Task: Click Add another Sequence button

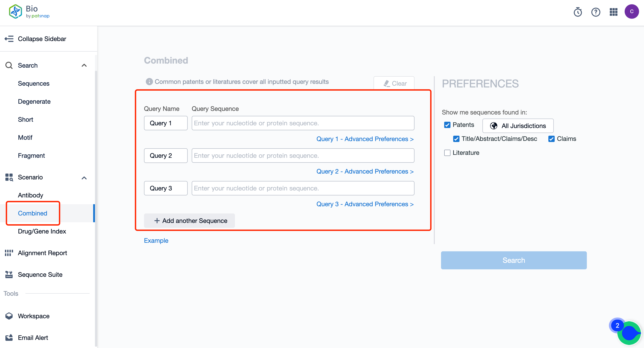Action: [189, 221]
